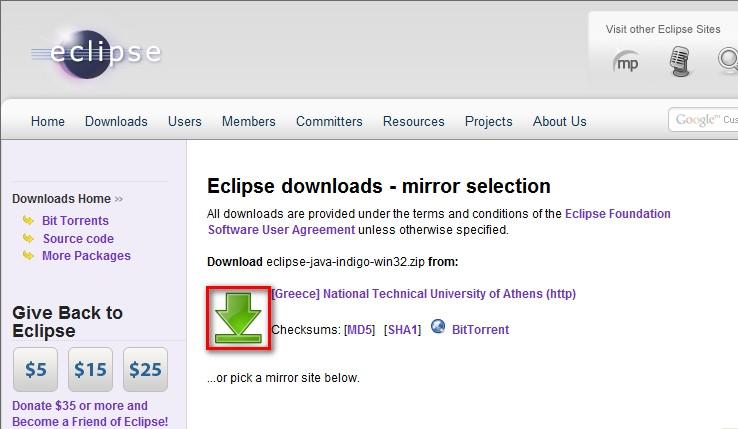The width and height of the screenshot is (738, 429).
Task: Click the arrow bullet beside Source code
Action: click(28, 238)
